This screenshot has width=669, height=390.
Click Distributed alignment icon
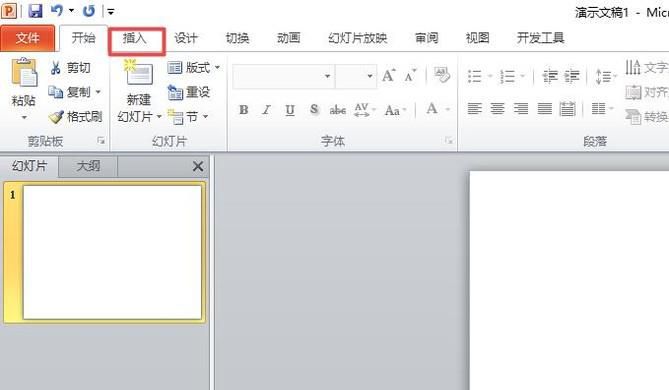pyautogui.click(x=567, y=109)
